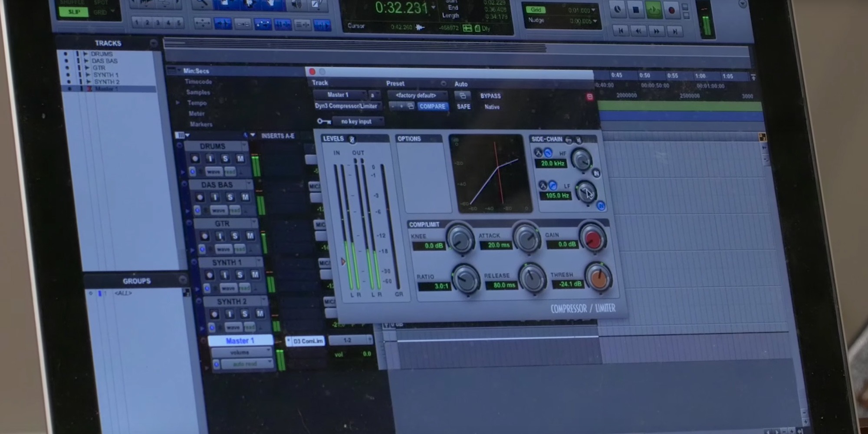
Task: Select zoom preset 1
Action: (137, 22)
